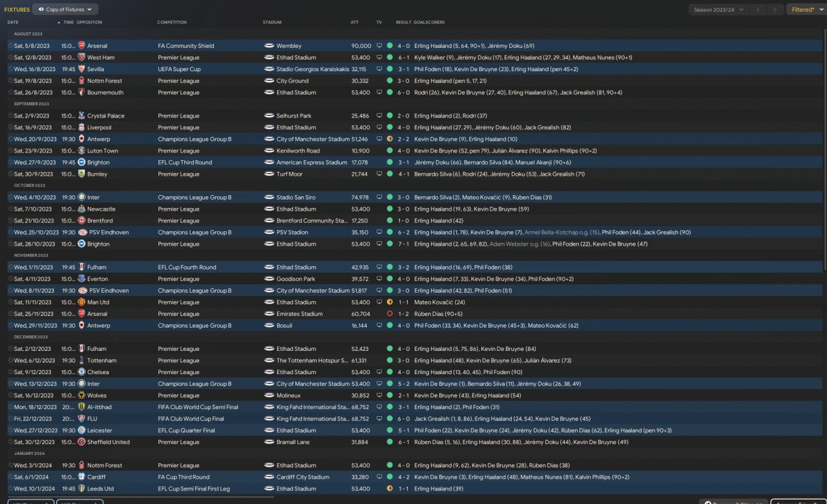Open the Filtered dropdown

[x=806, y=10]
